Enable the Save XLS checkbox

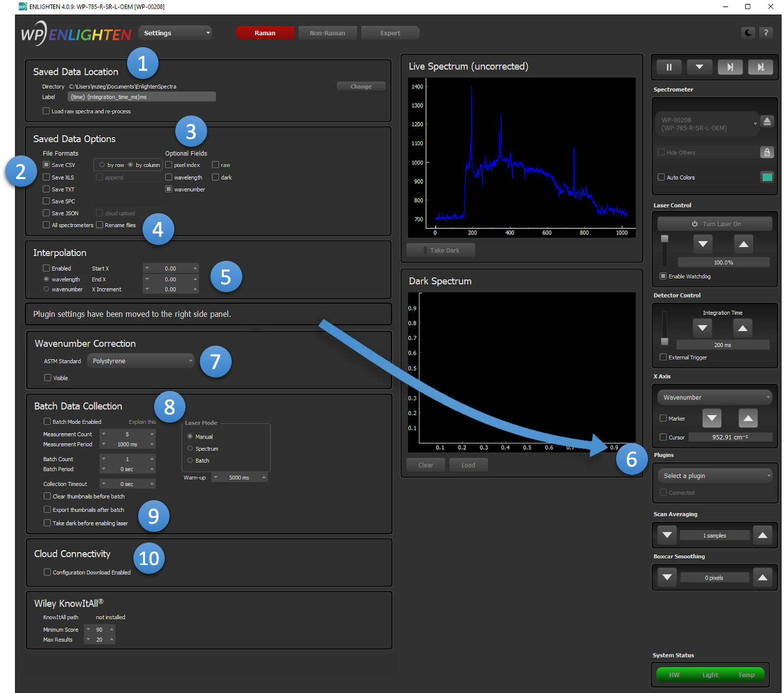tap(47, 177)
